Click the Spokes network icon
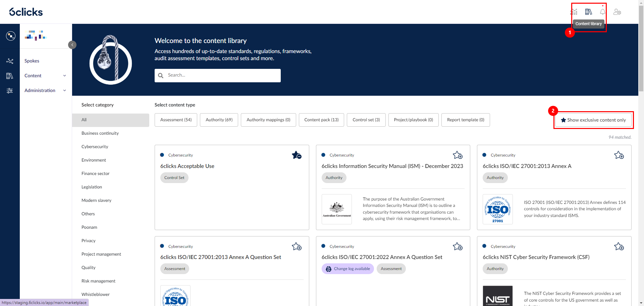This screenshot has width=644, height=306. pyautogui.click(x=10, y=61)
